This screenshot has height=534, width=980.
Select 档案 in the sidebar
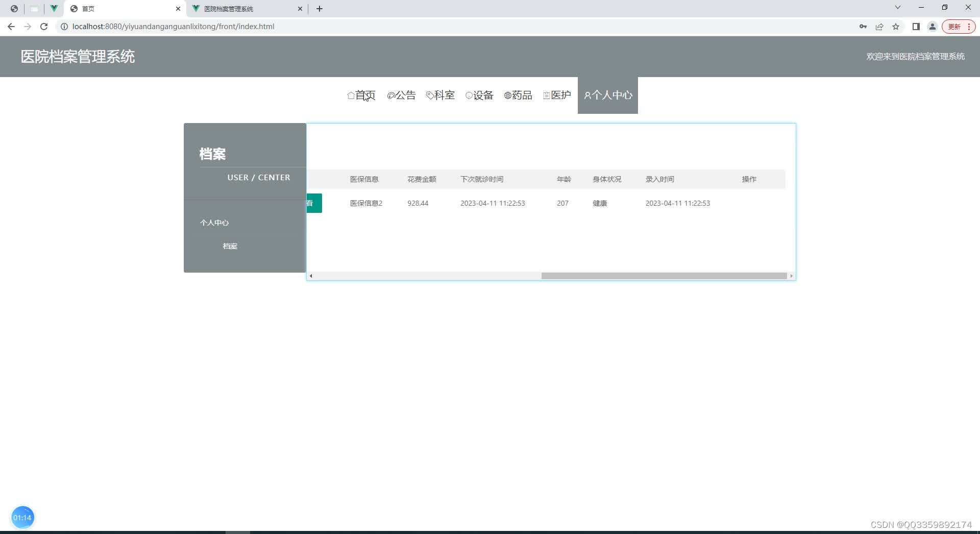click(230, 246)
